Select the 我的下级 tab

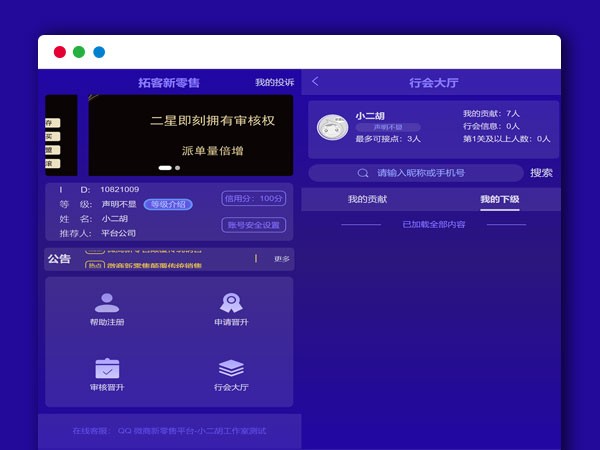click(499, 200)
